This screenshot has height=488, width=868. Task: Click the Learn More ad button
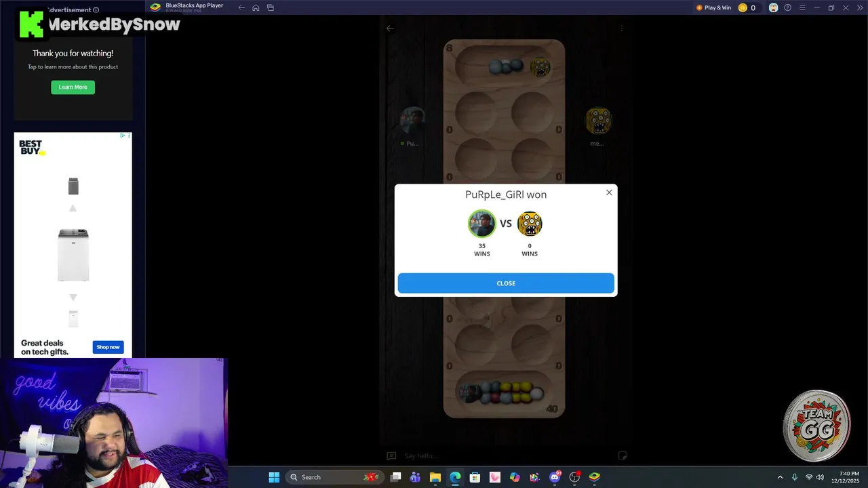click(x=73, y=87)
